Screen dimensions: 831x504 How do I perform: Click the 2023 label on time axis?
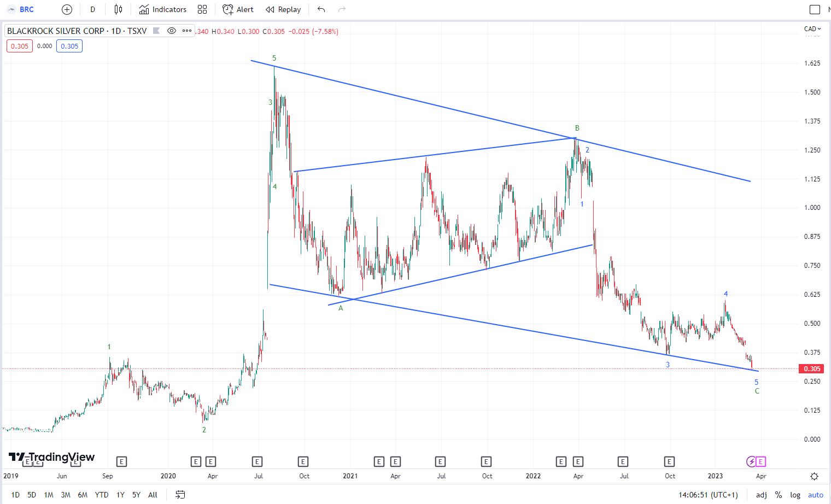(715, 476)
